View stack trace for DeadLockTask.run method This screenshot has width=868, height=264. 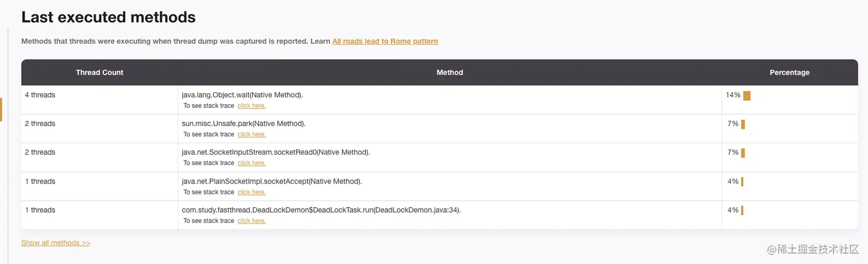[x=251, y=221]
